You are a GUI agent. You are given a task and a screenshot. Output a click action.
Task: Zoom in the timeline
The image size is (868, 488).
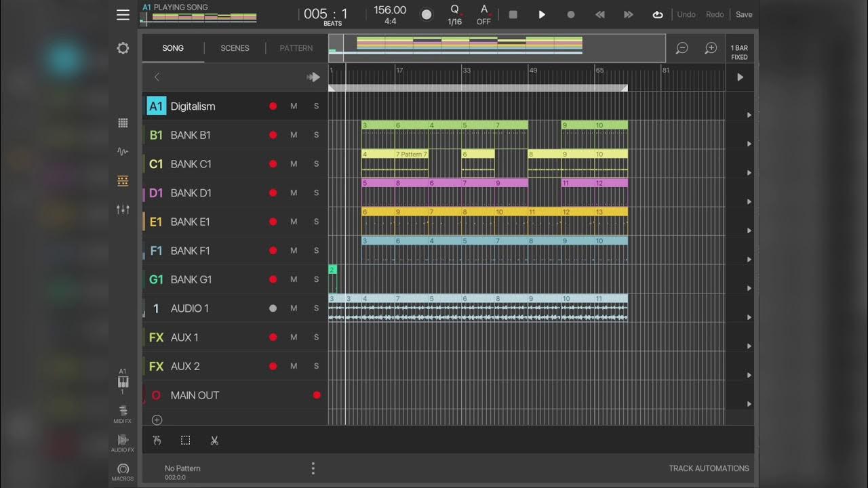[711, 48]
